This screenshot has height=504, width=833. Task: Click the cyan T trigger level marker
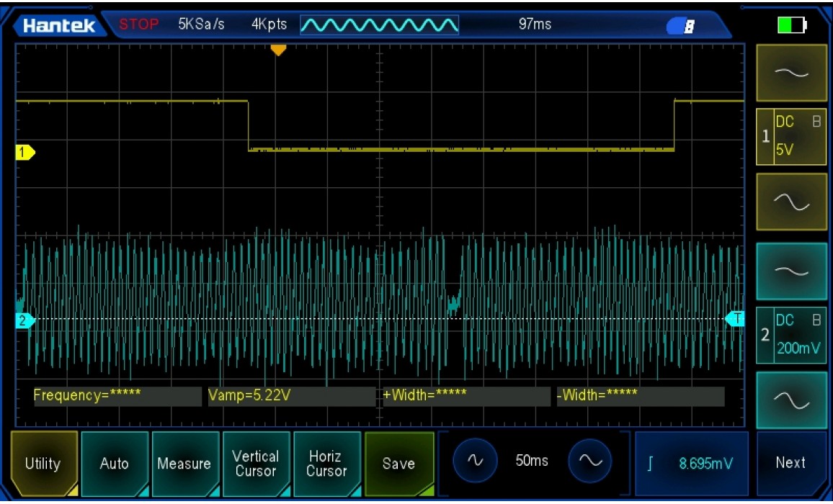[736, 318]
